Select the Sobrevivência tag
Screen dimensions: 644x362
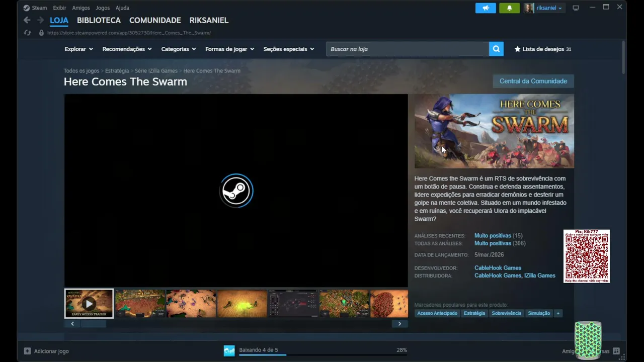click(506, 313)
